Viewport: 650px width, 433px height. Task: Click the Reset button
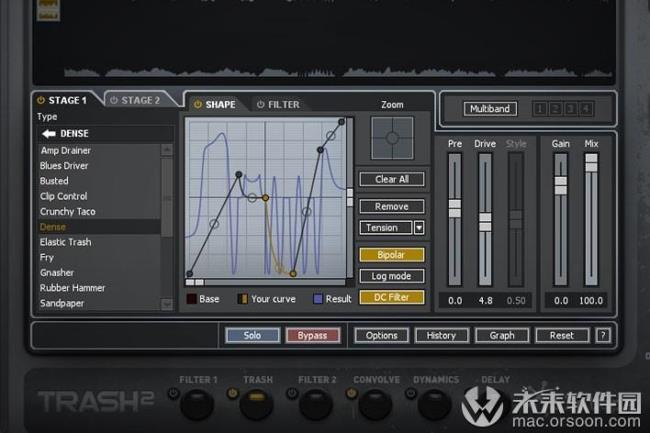(562, 335)
